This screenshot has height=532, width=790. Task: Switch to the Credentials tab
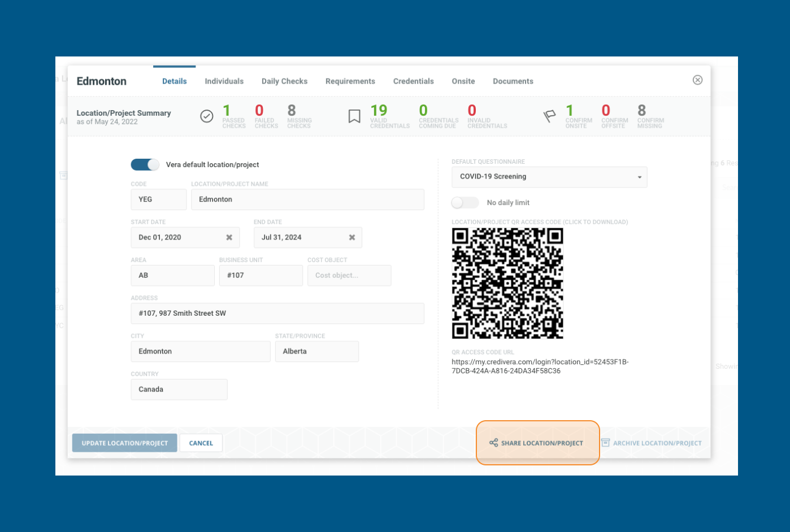[413, 81]
